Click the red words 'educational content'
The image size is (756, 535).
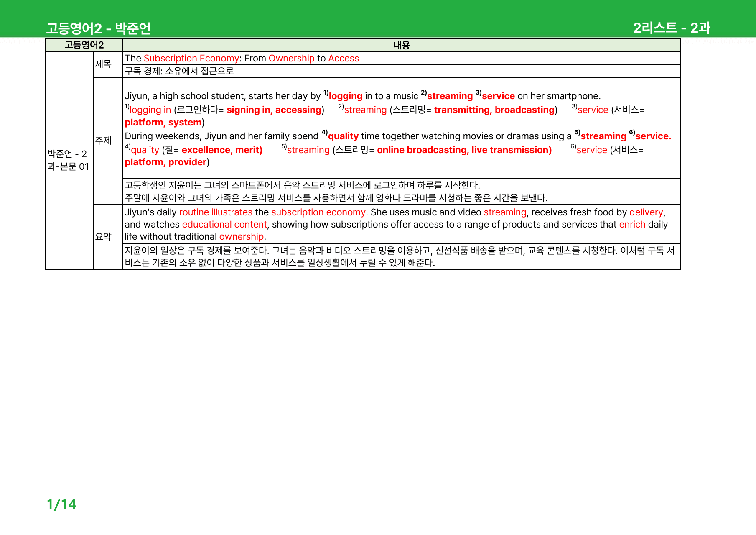click(224, 224)
